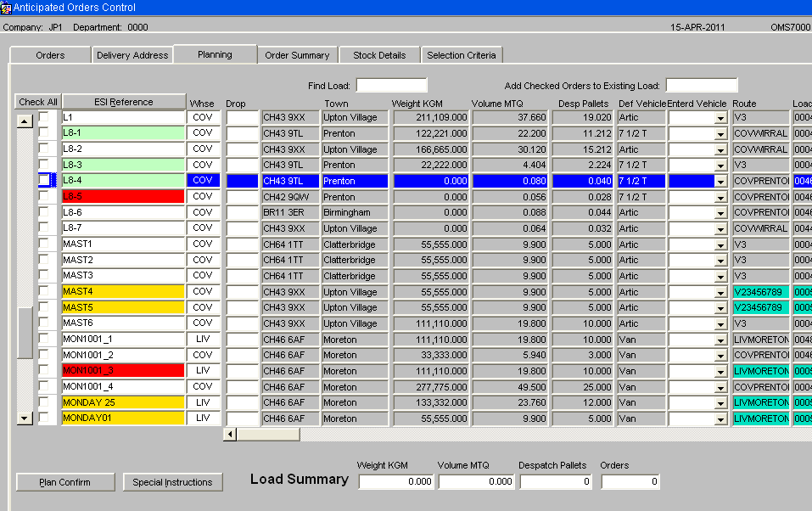Click the horizontal scrollbar thumb
The height and width of the screenshot is (511, 812).
point(268,435)
